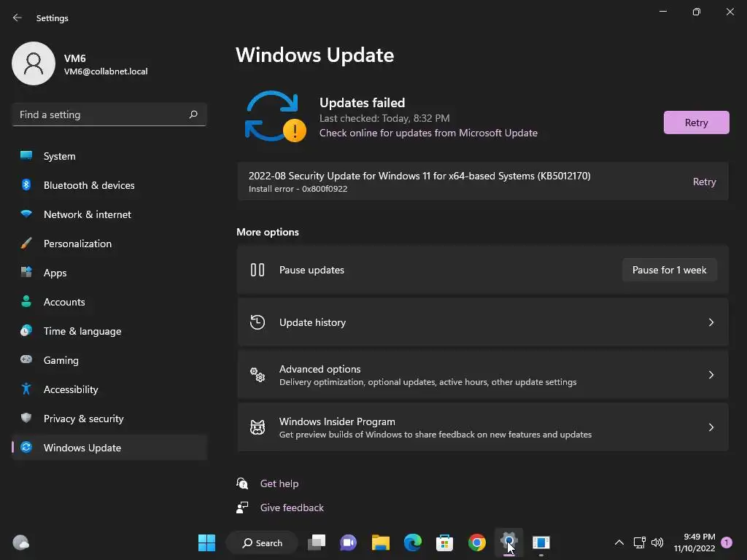The height and width of the screenshot is (560, 747).
Task: Open the Apps settings page
Action: [109, 273]
